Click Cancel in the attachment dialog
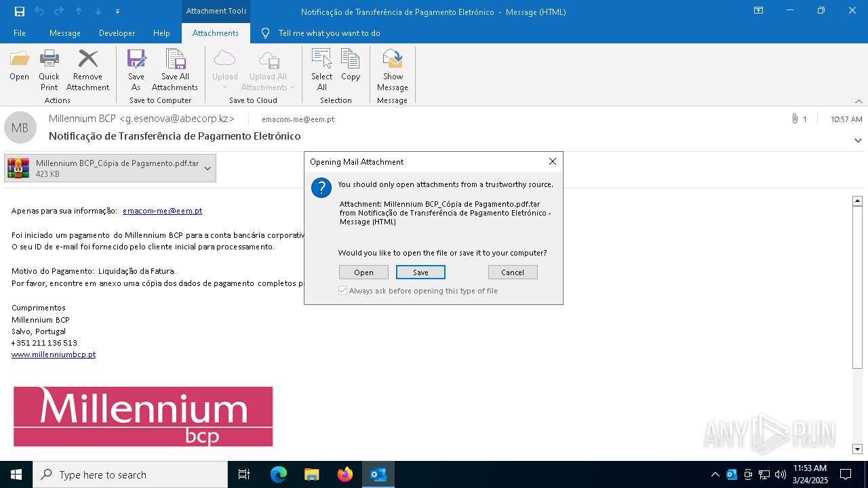Image resolution: width=868 pixels, height=488 pixels. pyautogui.click(x=513, y=272)
